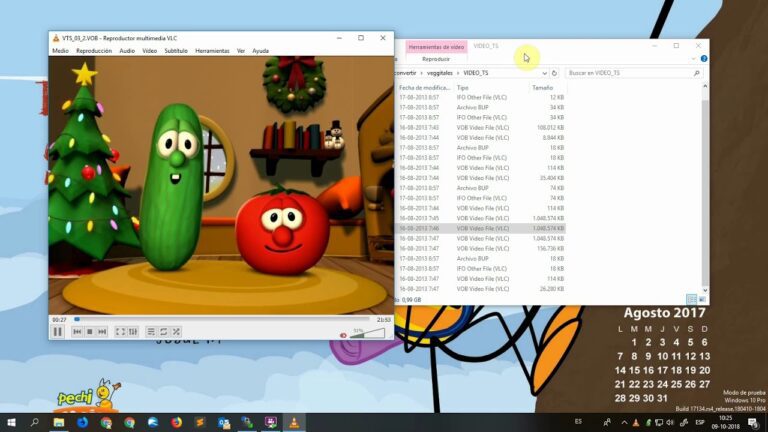Toggle VLC fullscreen mode

[120, 332]
